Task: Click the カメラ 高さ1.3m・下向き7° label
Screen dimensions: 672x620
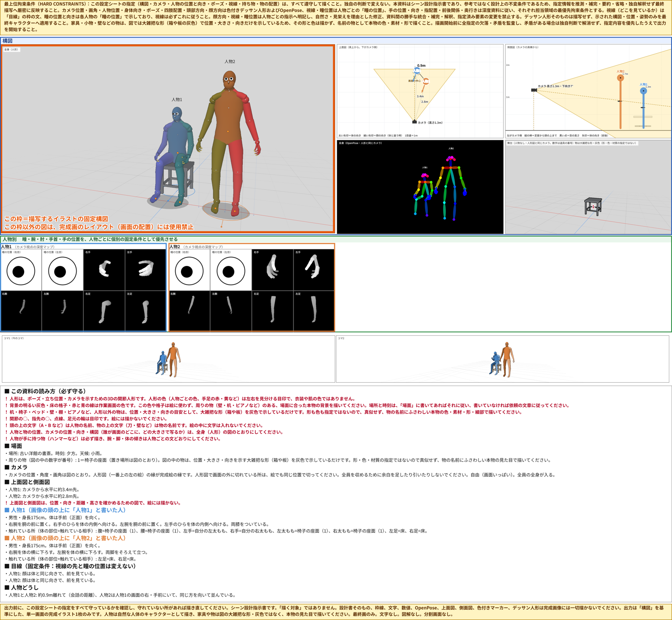Action: pyautogui.click(x=556, y=86)
